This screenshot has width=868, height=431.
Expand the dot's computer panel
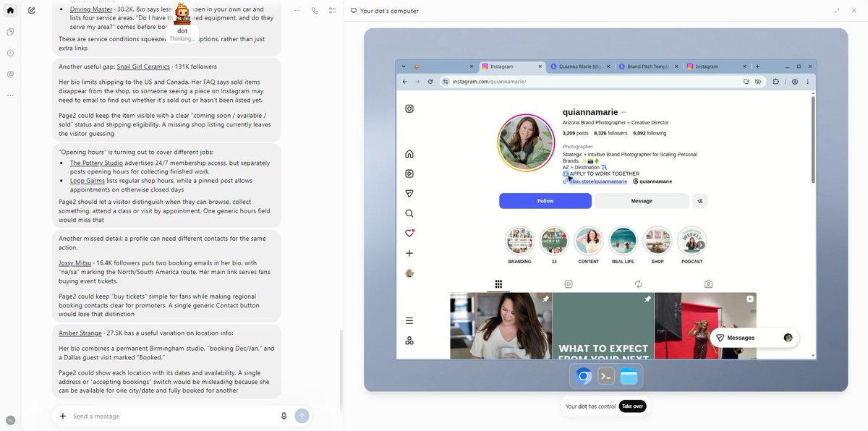click(x=837, y=11)
